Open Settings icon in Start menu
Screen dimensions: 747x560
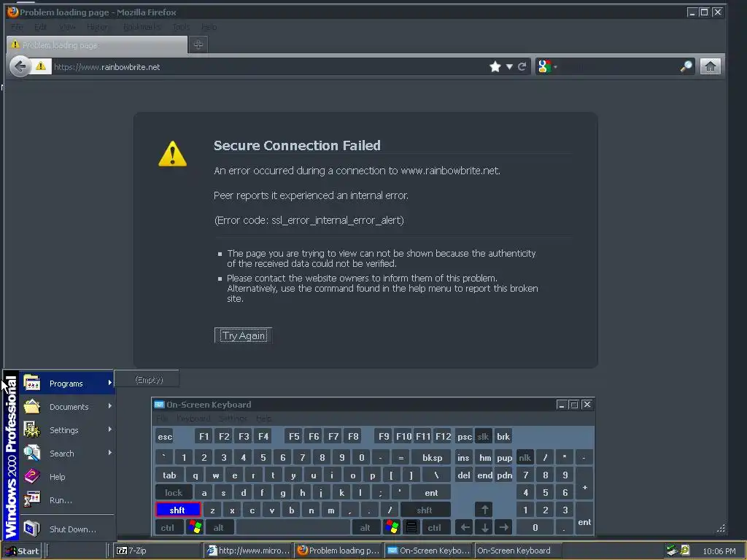pyautogui.click(x=32, y=429)
